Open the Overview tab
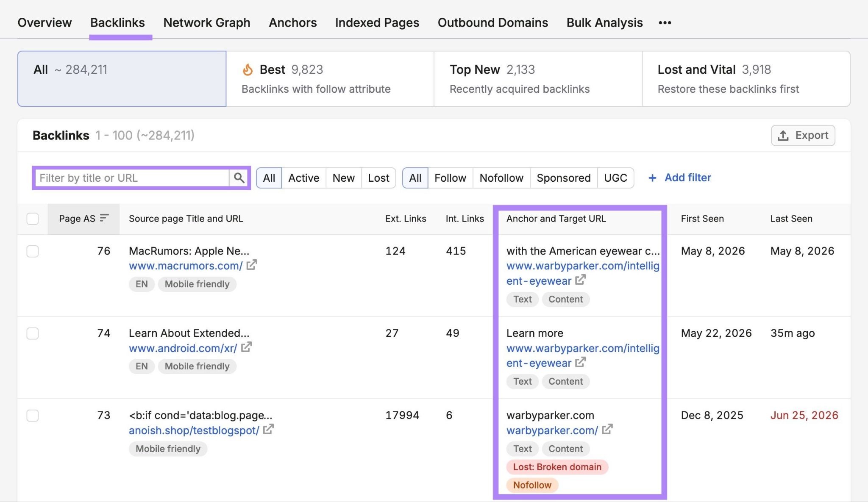Screen dimensions: 868x502 coord(45,22)
